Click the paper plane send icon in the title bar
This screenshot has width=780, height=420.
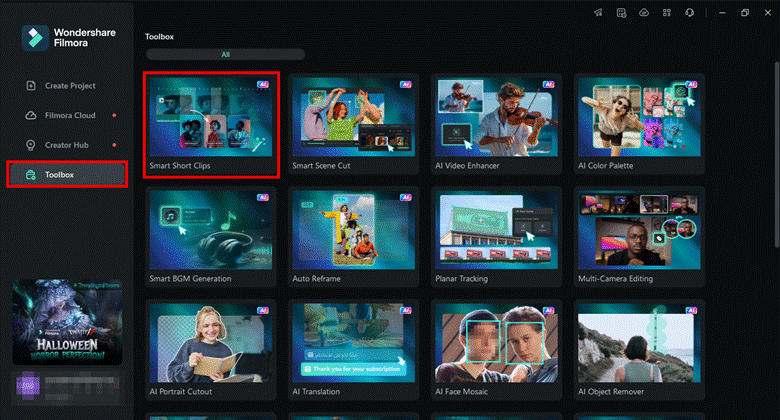coord(598,13)
